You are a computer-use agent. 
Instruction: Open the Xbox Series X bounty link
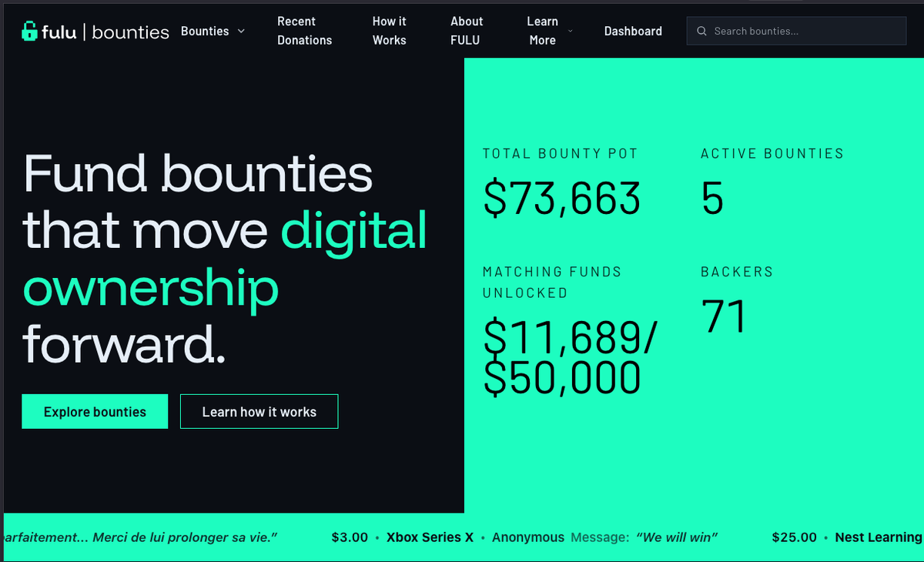click(x=430, y=537)
